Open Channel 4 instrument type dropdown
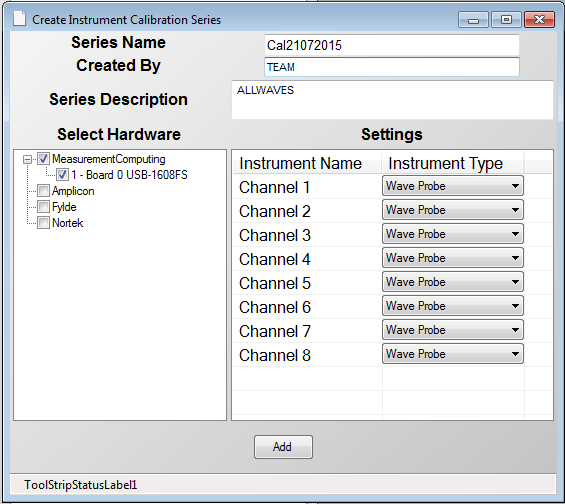The width and height of the screenshot is (565, 504). coord(453,258)
